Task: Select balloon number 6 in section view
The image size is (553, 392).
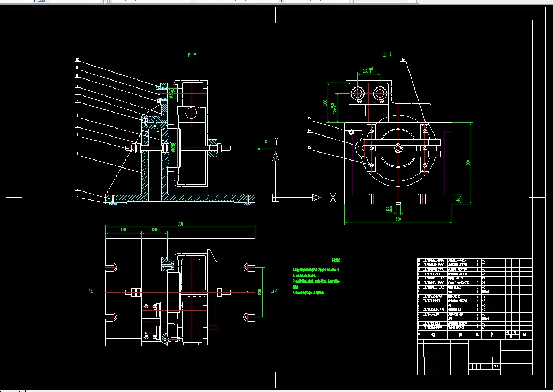Action: (x=77, y=115)
